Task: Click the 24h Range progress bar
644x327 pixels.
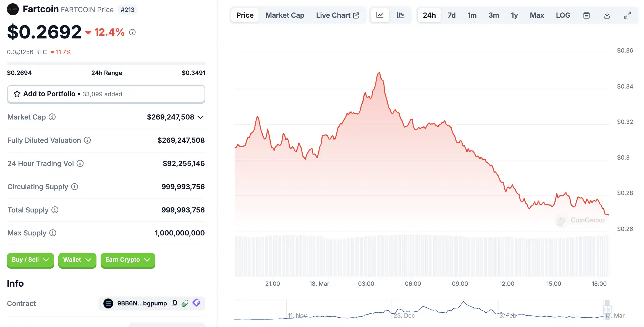Action: coord(106,64)
